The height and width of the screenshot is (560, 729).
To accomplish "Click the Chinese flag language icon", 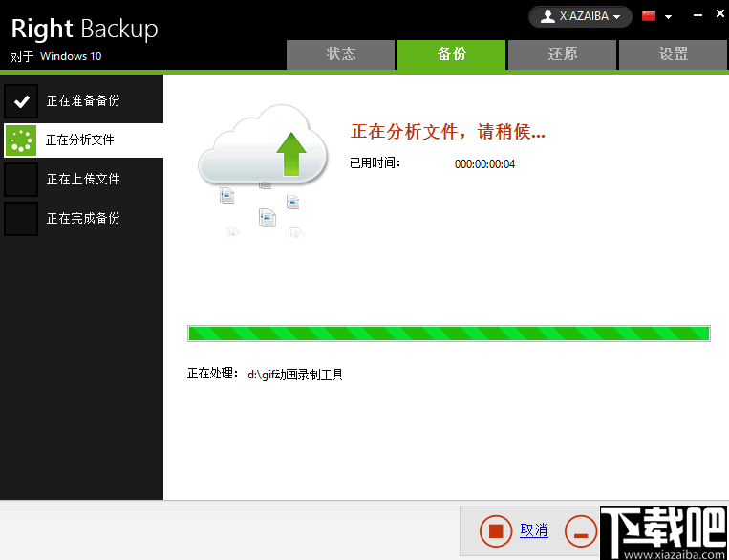I will [x=649, y=16].
